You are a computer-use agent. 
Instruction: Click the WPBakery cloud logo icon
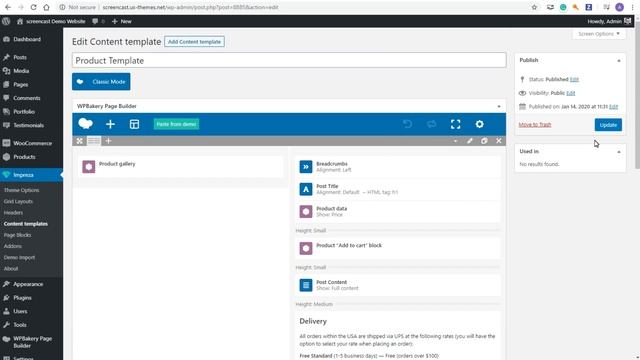pyautogui.click(x=86, y=124)
